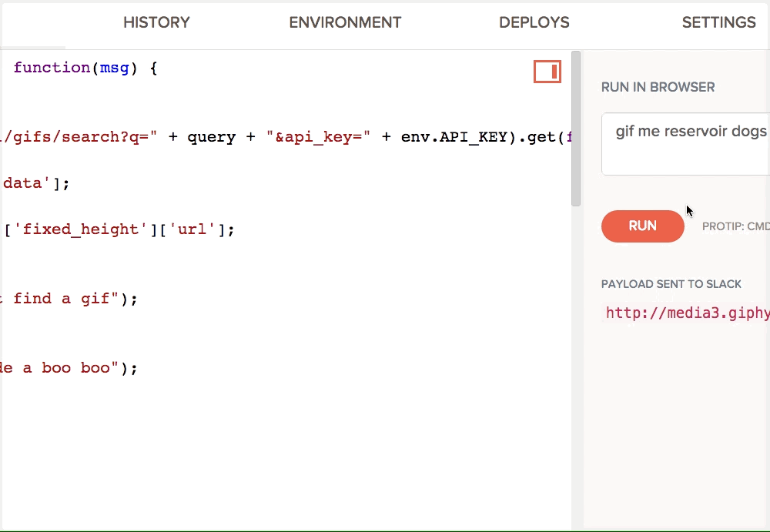
Task: Click the 'function(msg) {' code line
Action: [x=85, y=68]
